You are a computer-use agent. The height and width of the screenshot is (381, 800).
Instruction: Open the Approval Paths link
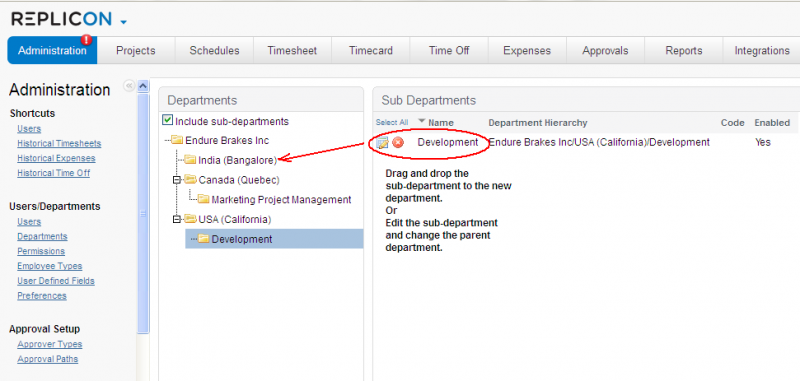47,359
